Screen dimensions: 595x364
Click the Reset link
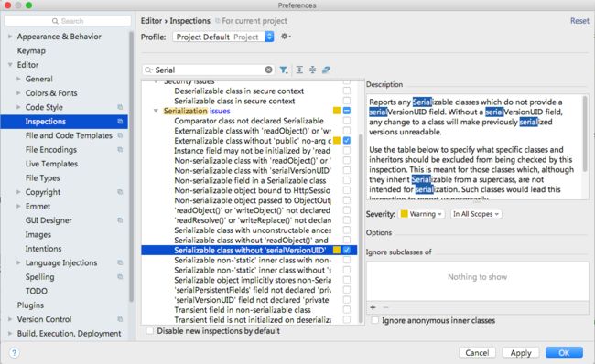(579, 21)
